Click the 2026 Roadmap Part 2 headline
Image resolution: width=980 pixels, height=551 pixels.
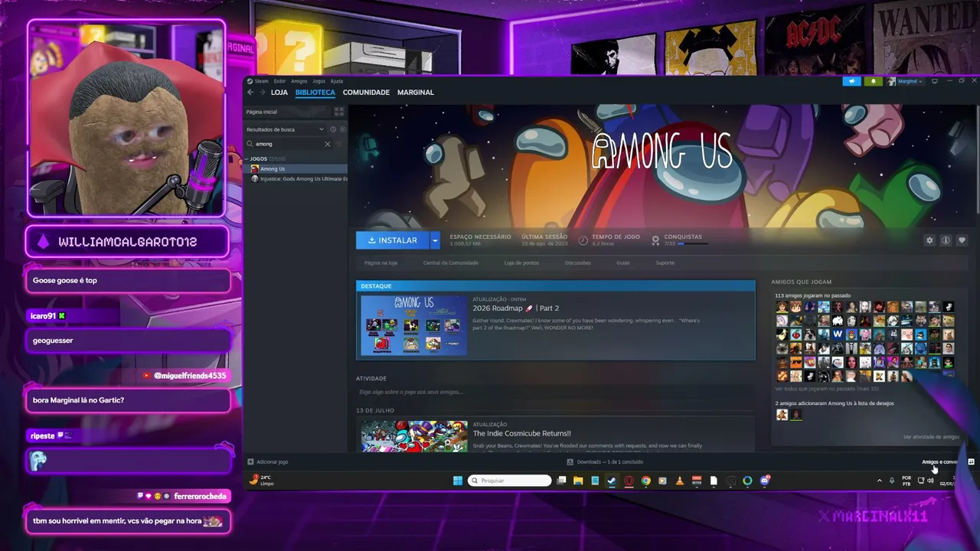(x=516, y=308)
